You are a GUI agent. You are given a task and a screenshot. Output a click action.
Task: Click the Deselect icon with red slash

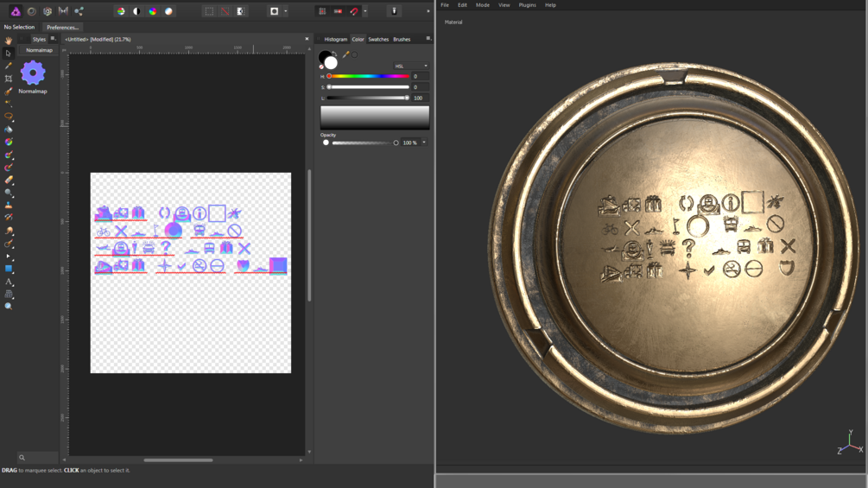(225, 11)
